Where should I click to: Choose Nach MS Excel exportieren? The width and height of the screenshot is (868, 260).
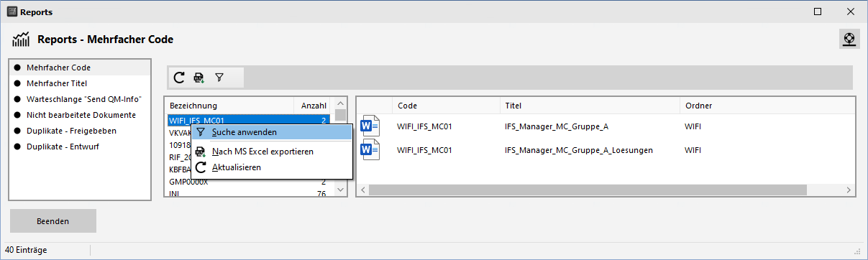272,152
